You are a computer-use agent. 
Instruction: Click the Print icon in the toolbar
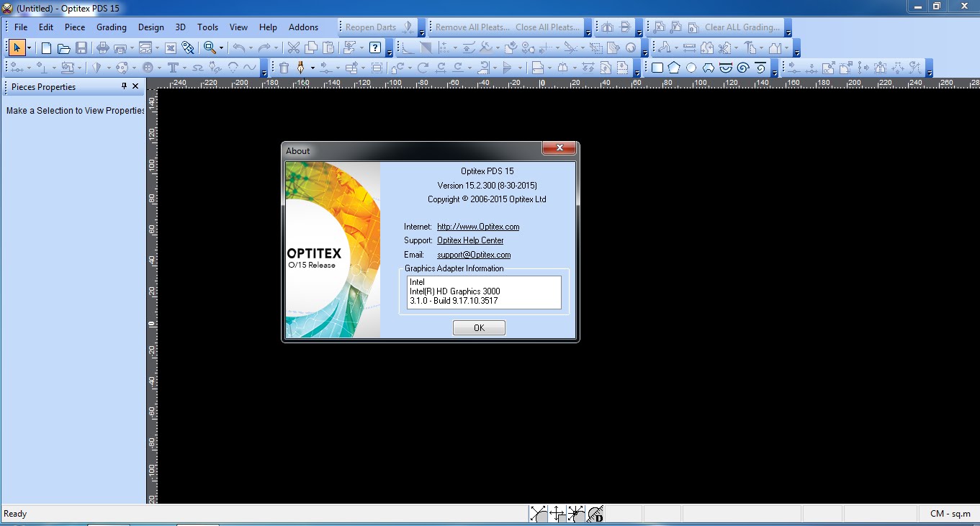102,48
